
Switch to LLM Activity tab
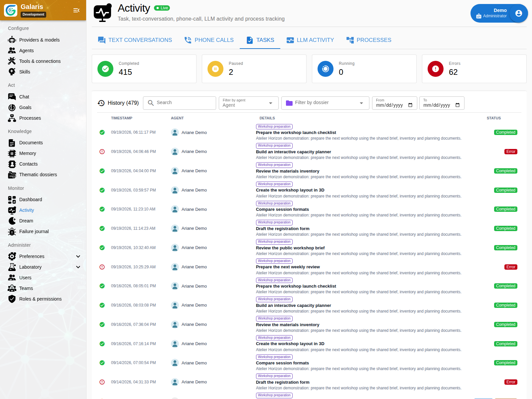pyautogui.click(x=310, y=40)
